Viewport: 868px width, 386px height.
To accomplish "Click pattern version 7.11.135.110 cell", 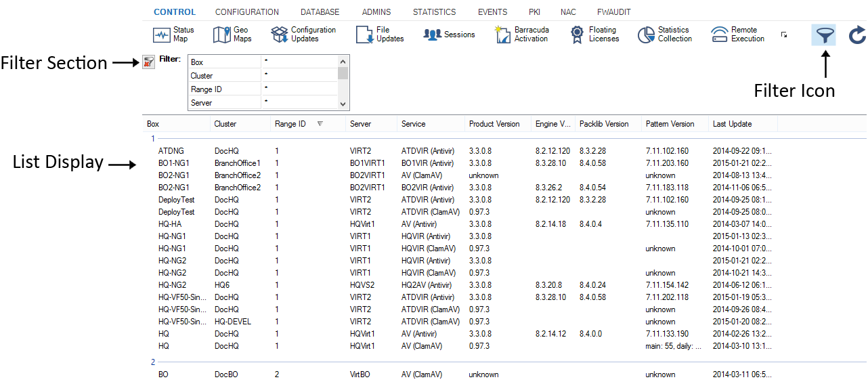I will [x=667, y=224].
